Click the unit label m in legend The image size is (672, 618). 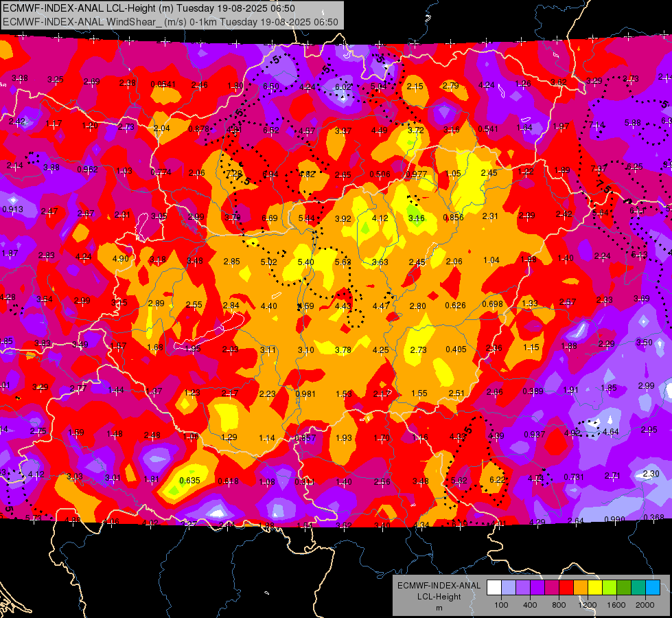click(x=439, y=608)
